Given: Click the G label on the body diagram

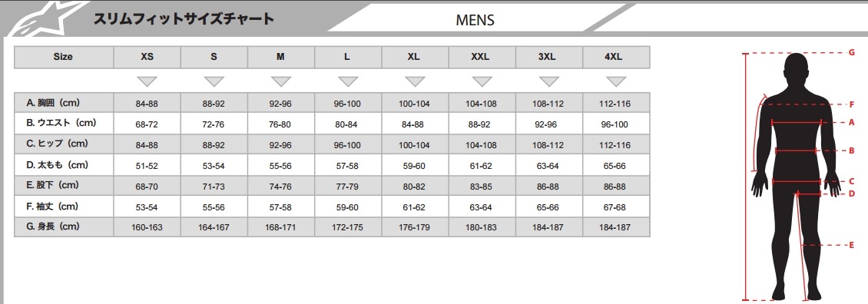Looking at the screenshot, I should point(852,53).
